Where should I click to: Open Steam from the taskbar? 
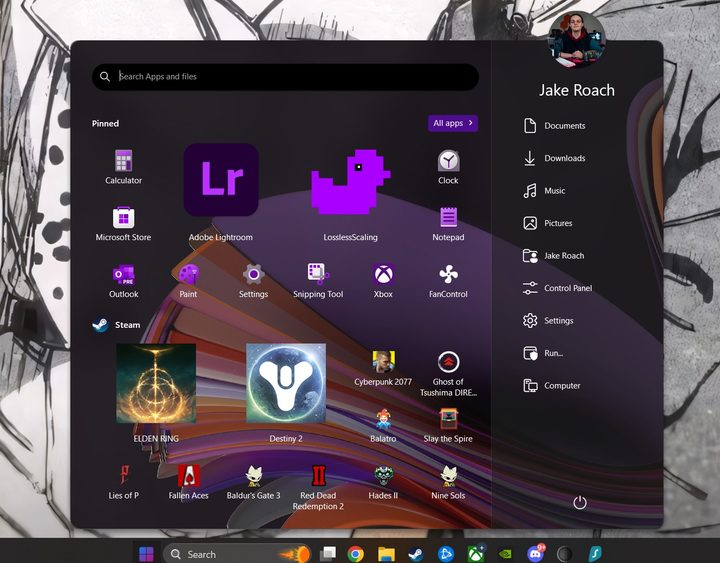[416, 554]
